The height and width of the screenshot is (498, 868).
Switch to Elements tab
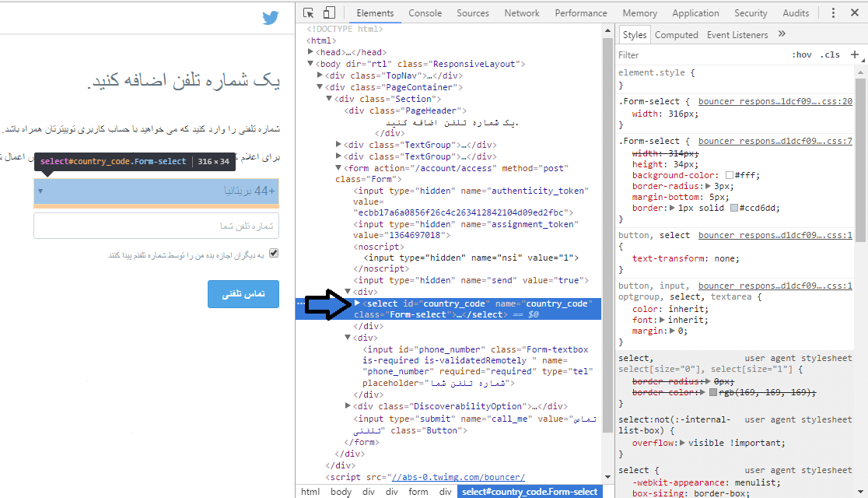[x=375, y=12]
